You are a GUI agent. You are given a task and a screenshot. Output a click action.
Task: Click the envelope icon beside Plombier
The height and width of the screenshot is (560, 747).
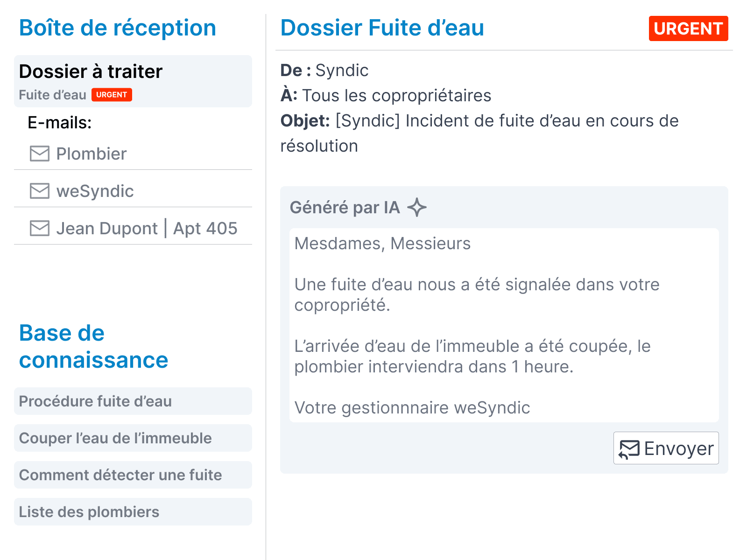tap(40, 154)
